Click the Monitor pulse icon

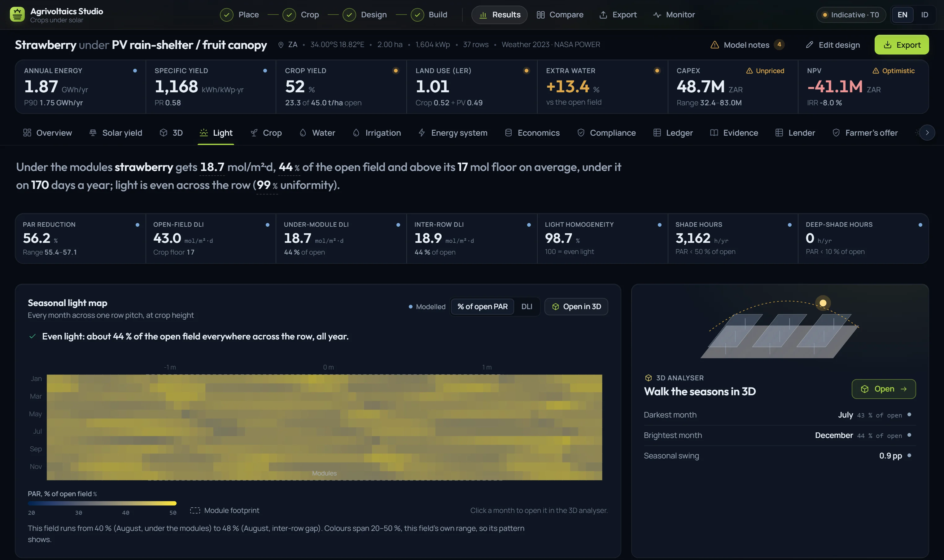pos(657,15)
